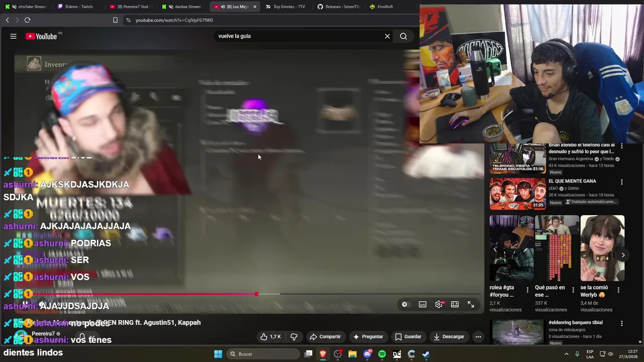Switch to the lEdenn - Twitch tab
This screenshot has height=362, width=644.
coord(78,7)
